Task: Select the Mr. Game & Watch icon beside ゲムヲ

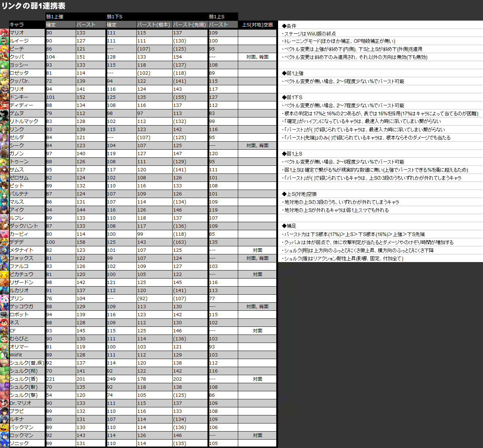Action: point(4,113)
